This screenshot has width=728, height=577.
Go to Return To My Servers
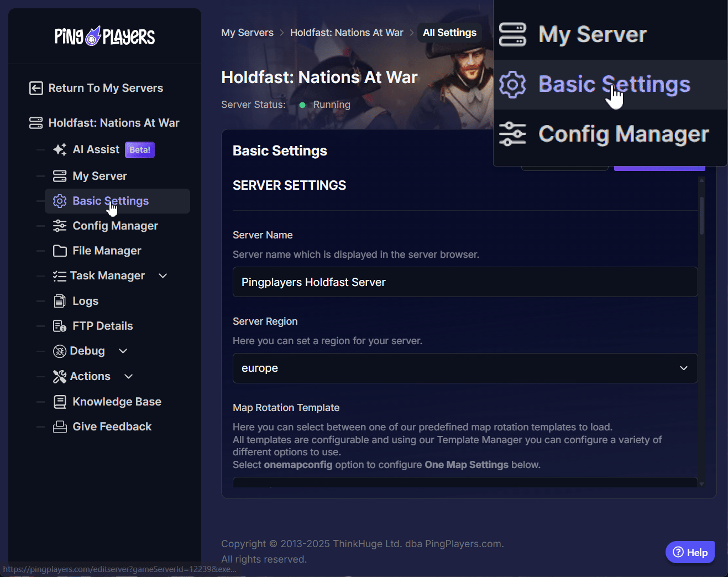[106, 88]
